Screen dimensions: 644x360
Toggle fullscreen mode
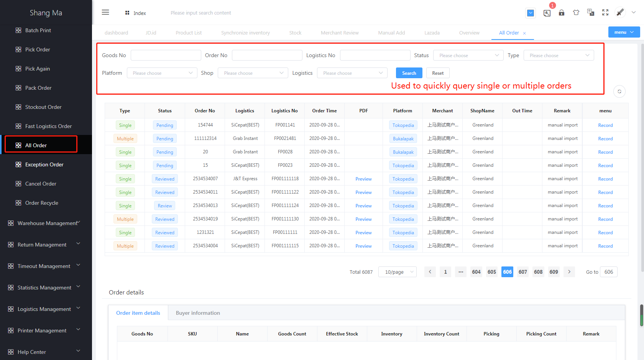(x=605, y=13)
